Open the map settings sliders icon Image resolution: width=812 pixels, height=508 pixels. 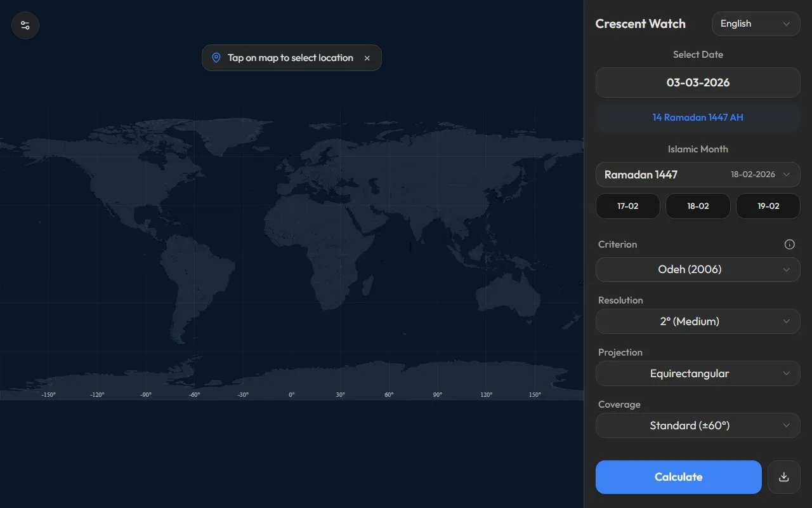click(25, 25)
